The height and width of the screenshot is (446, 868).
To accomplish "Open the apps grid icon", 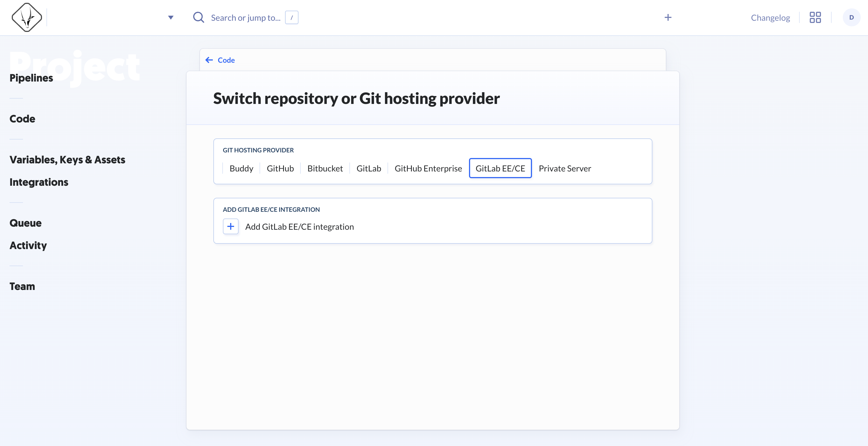I will 815,18.
